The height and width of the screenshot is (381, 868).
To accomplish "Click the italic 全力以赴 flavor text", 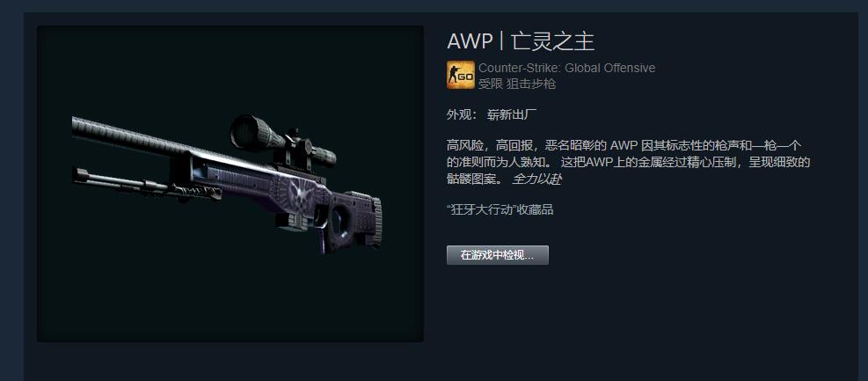I will point(536,180).
